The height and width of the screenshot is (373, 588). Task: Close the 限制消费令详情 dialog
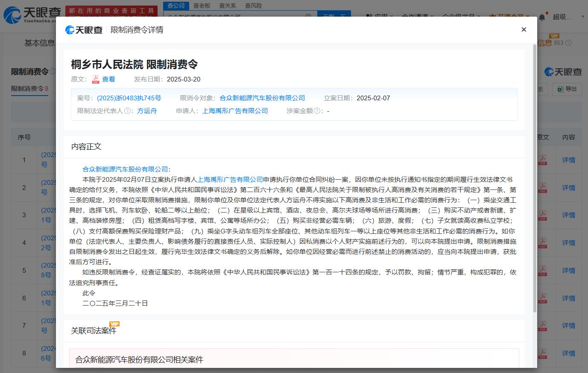click(524, 29)
